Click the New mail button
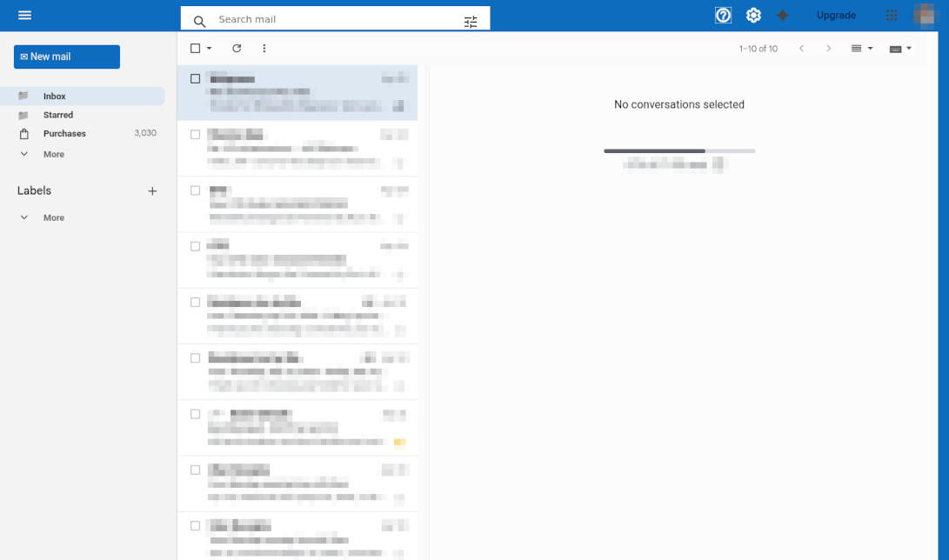Viewport: 949px width, 560px height. click(x=66, y=56)
